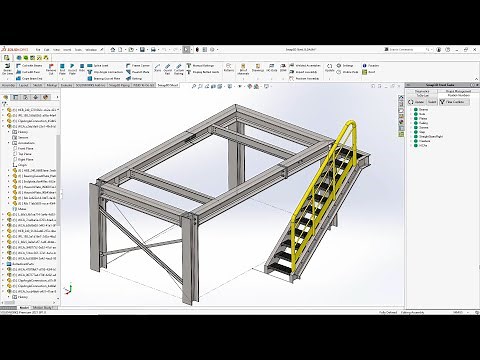
Task: Select Mates in feature tree
Action: [19, 209]
